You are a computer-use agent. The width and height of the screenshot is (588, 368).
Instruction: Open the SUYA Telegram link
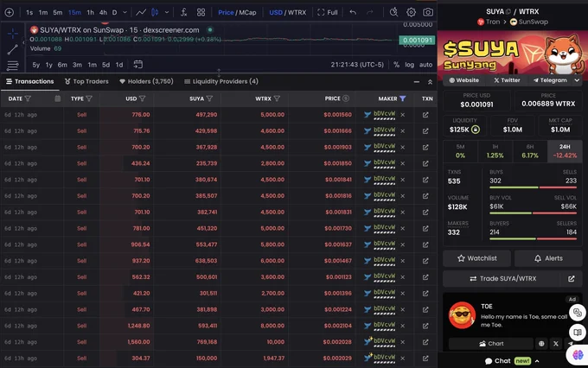(550, 80)
